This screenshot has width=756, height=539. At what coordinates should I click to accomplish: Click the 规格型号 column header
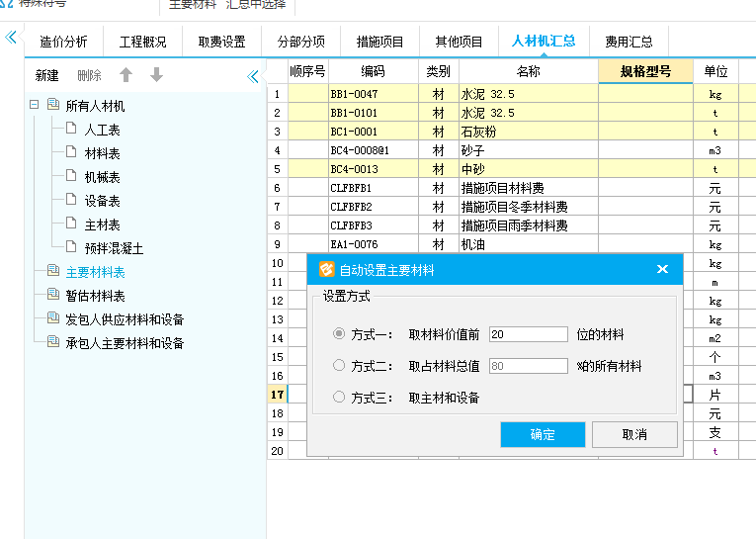click(645, 71)
